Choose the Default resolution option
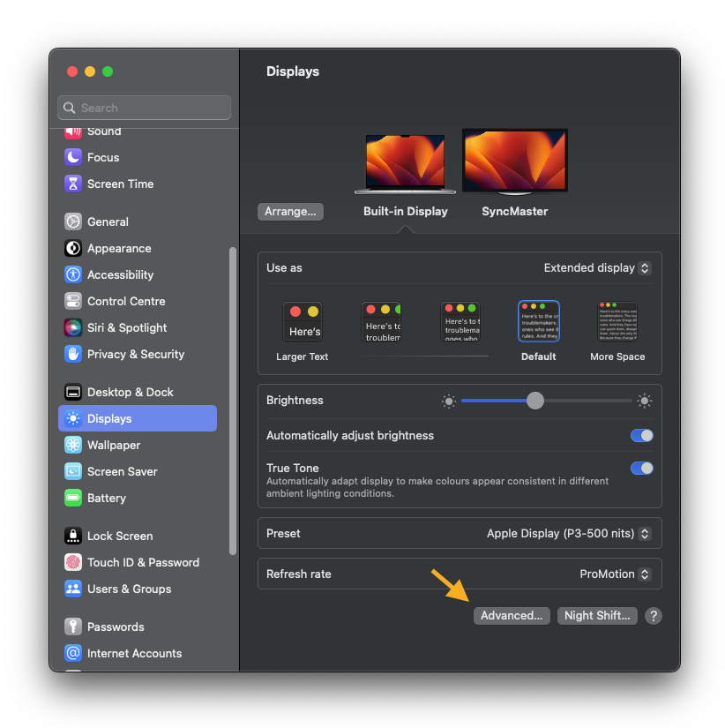This screenshot has height=728, width=725. [x=538, y=331]
